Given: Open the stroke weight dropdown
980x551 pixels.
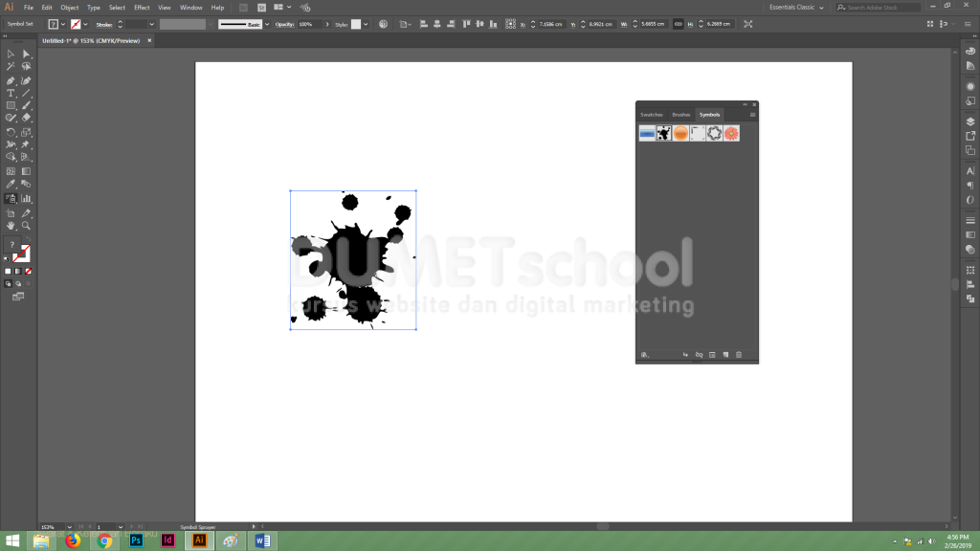Looking at the screenshot, I should tap(152, 24).
